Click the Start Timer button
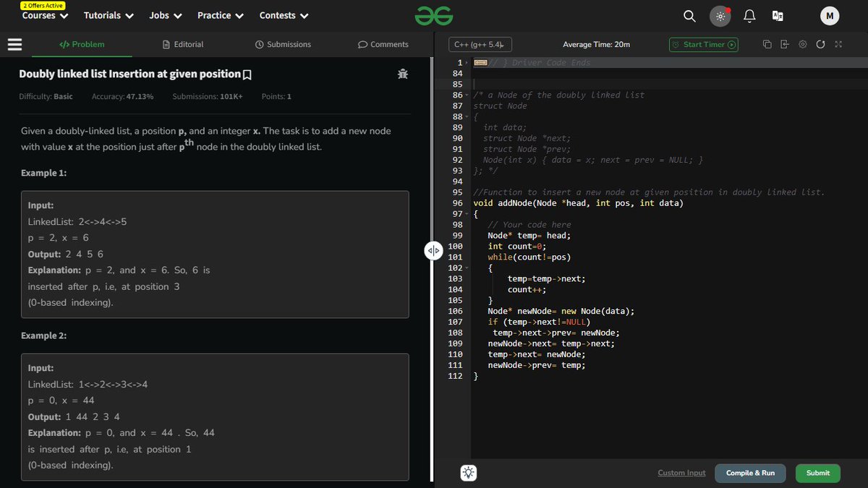This screenshot has height=488, width=868. pyautogui.click(x=703, y=44)
